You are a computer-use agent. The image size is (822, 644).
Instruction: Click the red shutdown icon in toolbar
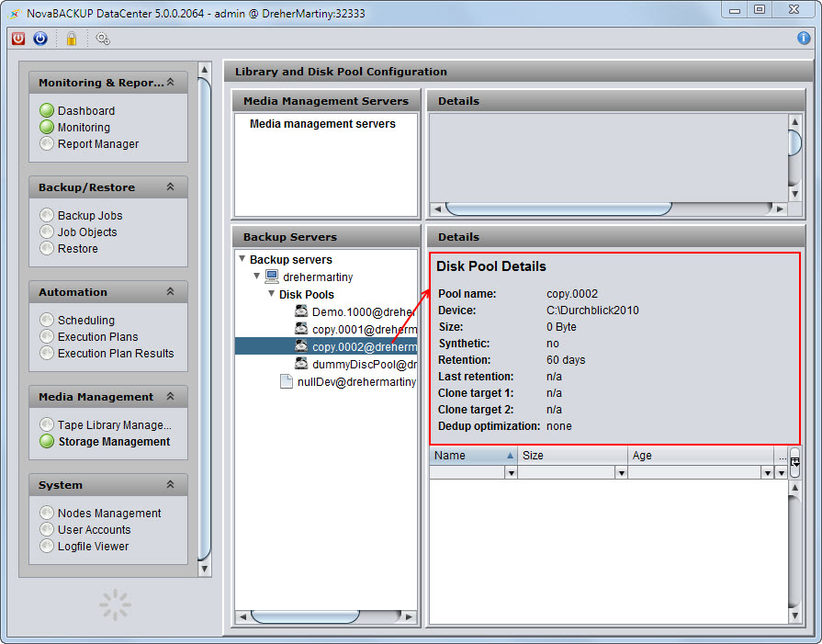pyautogui.click(x=18, y=39)
